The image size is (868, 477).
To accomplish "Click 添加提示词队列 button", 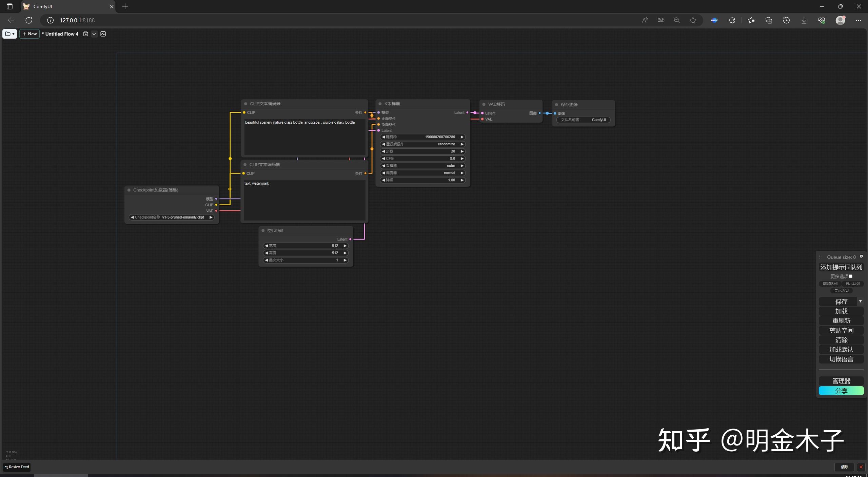I will click(841, 267).
